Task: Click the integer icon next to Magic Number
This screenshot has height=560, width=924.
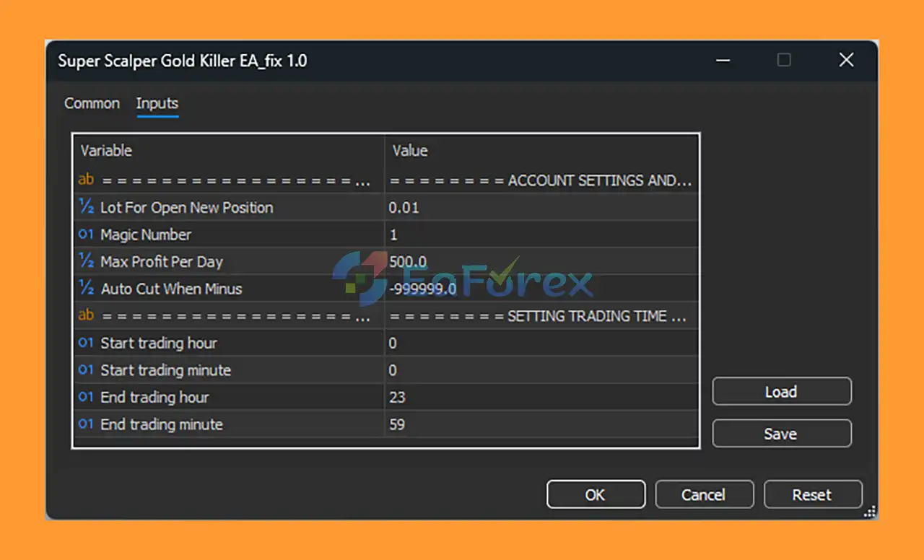Action: pyautogui.click(x=87, y=235)
